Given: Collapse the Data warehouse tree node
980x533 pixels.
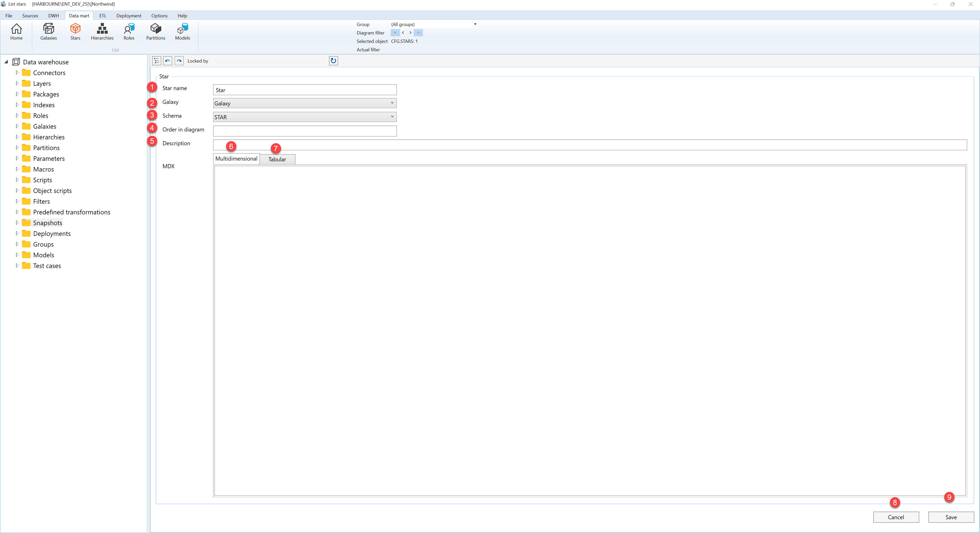Looking at the screenshot, I should [x=6, y=62].
